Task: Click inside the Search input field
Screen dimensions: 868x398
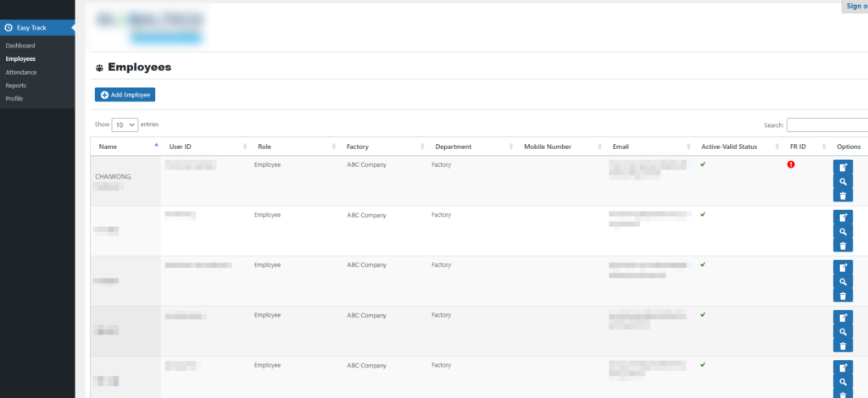Action: click(827, 125)
